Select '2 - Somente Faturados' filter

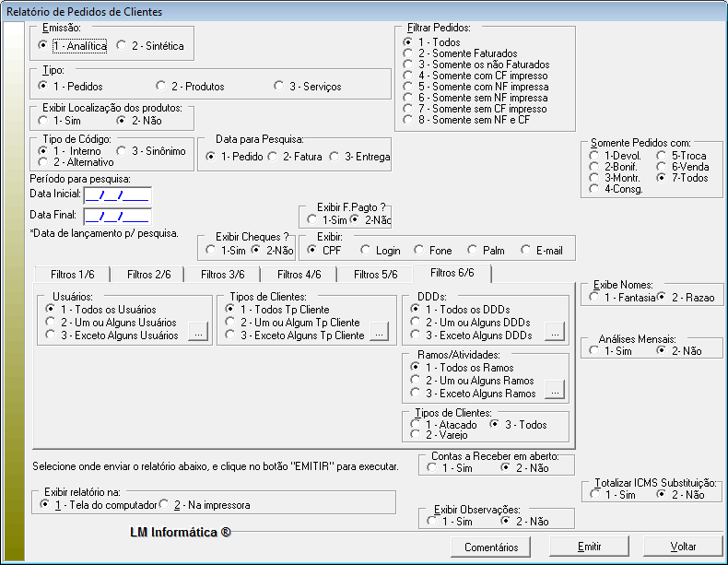pos(408,54)
